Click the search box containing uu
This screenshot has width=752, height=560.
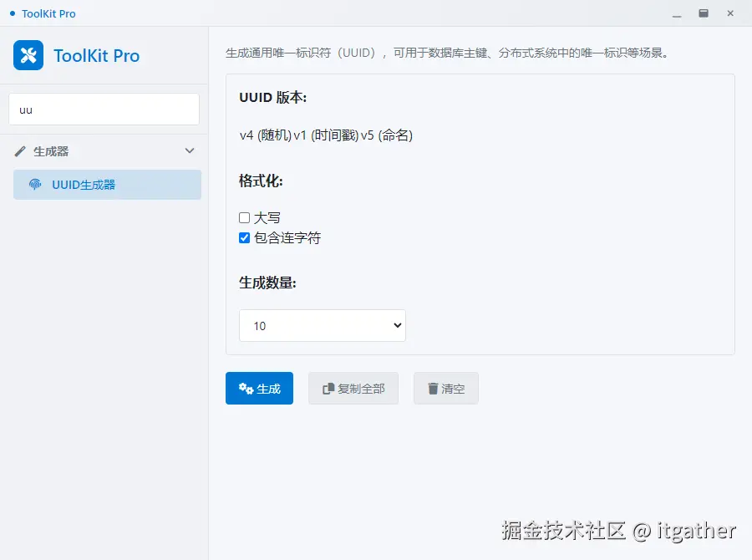(x=104, y=109)
